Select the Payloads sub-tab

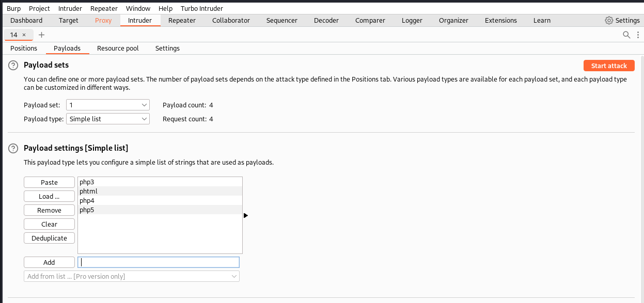(67, 48)
